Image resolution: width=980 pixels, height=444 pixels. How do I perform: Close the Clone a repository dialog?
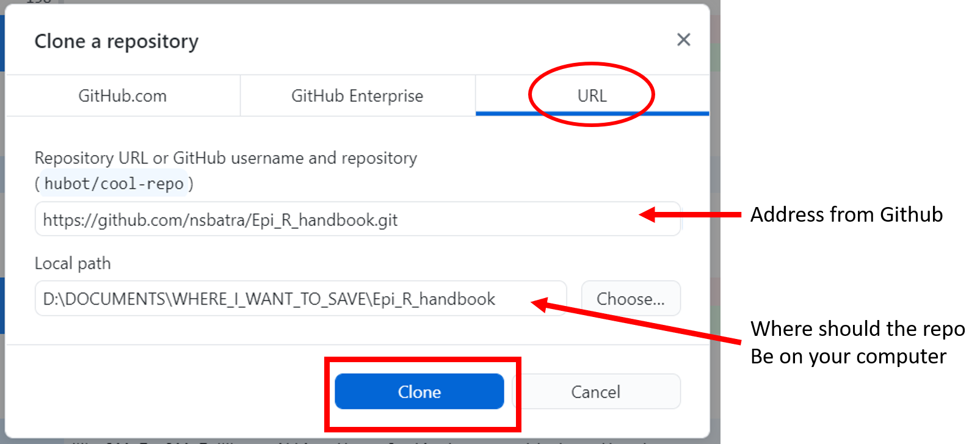[683, 40]
